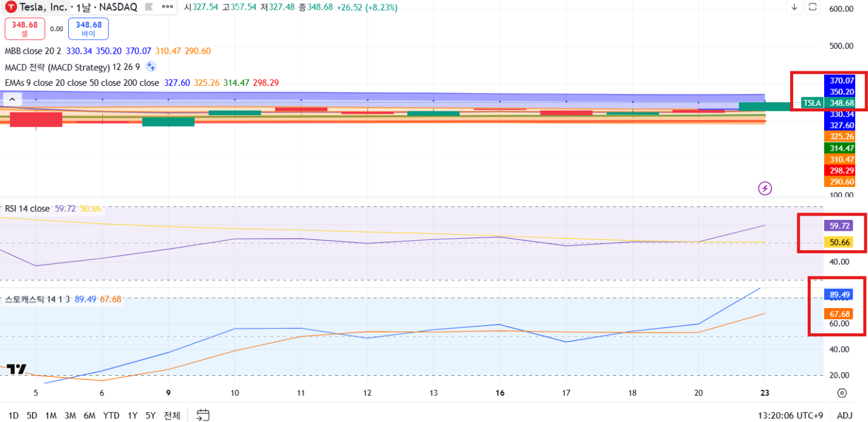Select the 1Y time range

pyautogui.click(x=132, y=415)
